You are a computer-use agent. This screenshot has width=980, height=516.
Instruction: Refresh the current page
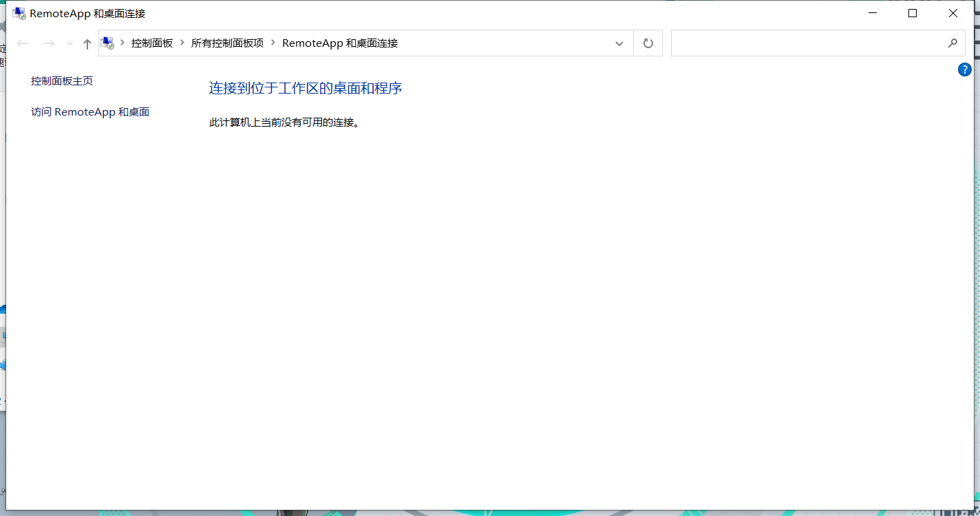click(648, 43)
